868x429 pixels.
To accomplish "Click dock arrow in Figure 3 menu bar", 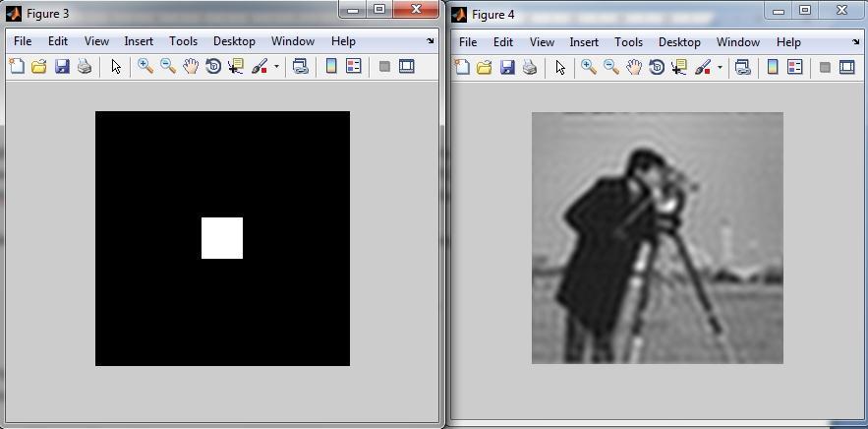I will coord(431,41).
